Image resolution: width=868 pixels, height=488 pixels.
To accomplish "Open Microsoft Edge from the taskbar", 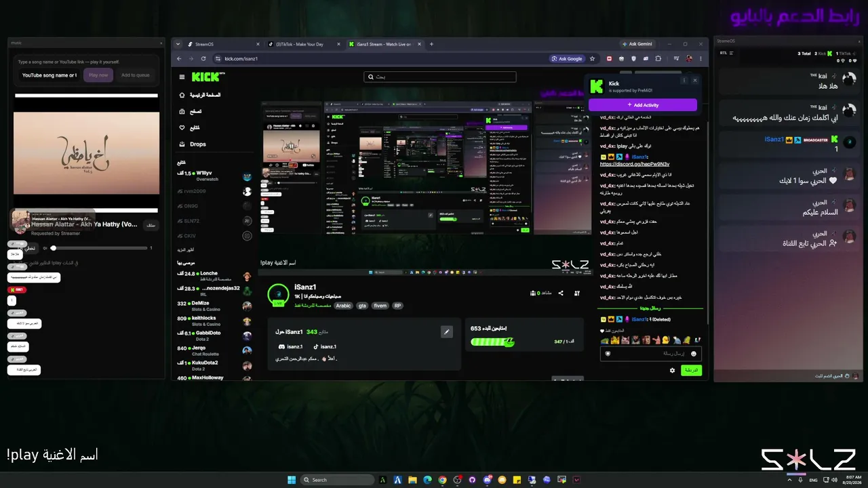I will pyautogui.click(x=428, y=480).
